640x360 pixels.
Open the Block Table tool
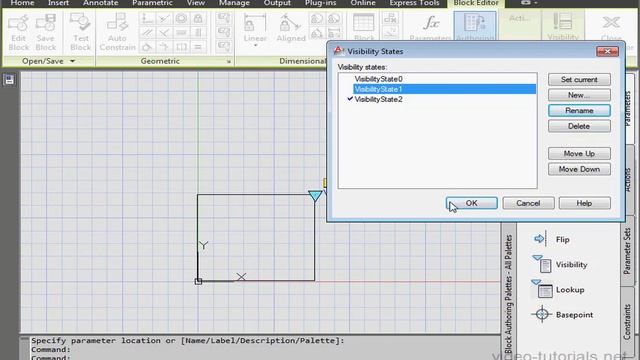[x=363, y=27]
